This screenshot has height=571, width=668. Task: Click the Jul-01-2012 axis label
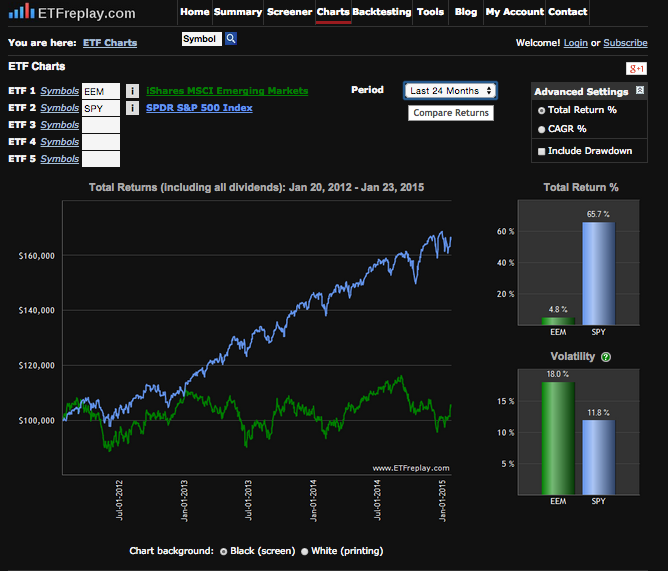[x=119, y=500]
